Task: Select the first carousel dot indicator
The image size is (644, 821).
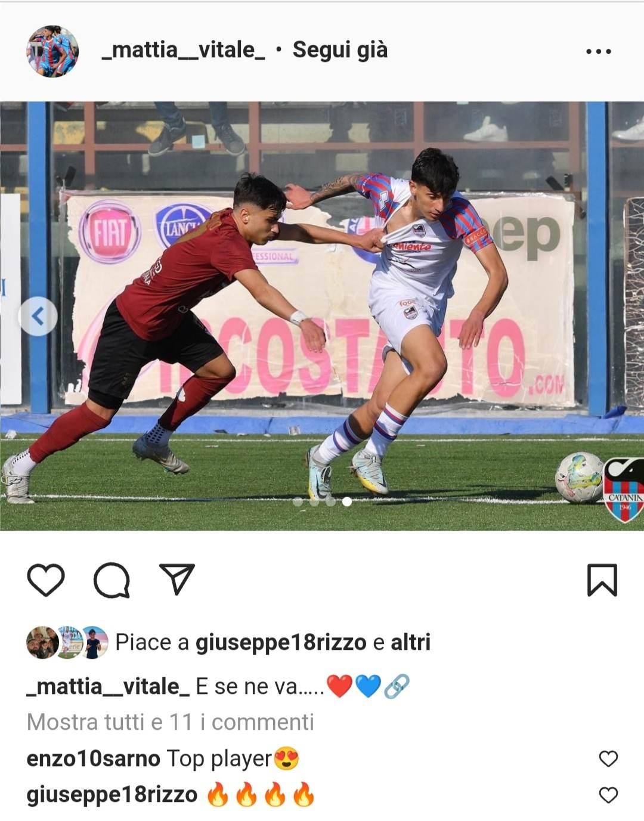Action: pos(298,502)
